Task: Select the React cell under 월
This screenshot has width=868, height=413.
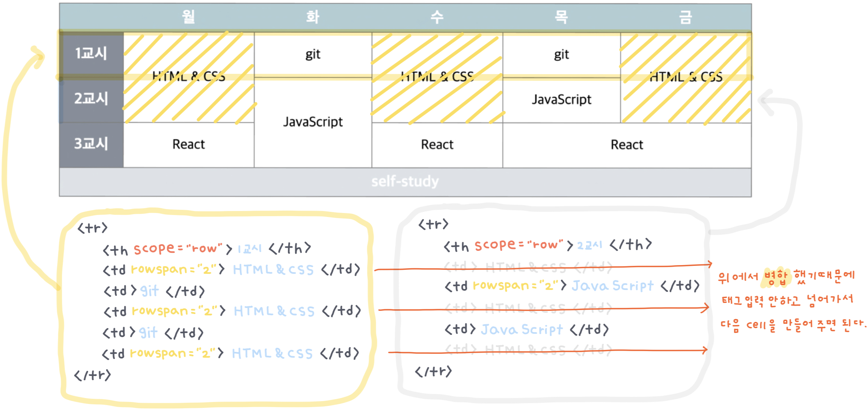Action: tap(189, 144)
